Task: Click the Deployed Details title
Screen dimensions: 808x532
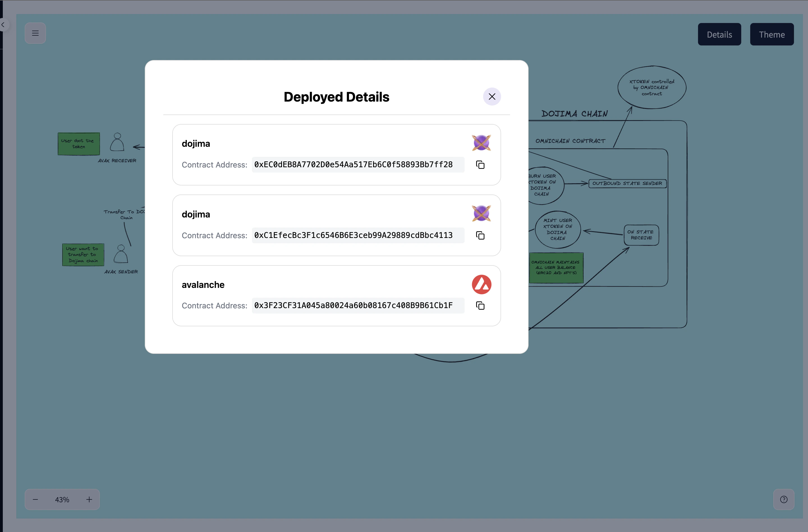Action: pyautogui.click(x=336, y=97)
